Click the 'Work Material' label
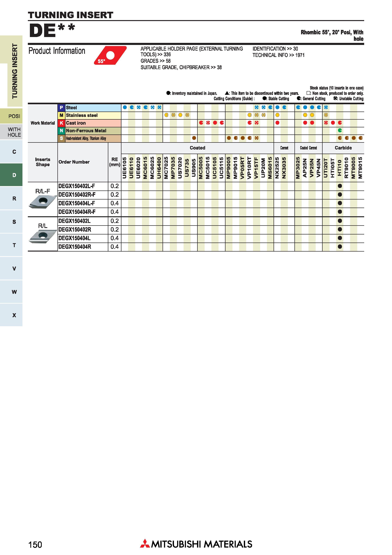This screenshot has height=555, width=392. (43, 123)
